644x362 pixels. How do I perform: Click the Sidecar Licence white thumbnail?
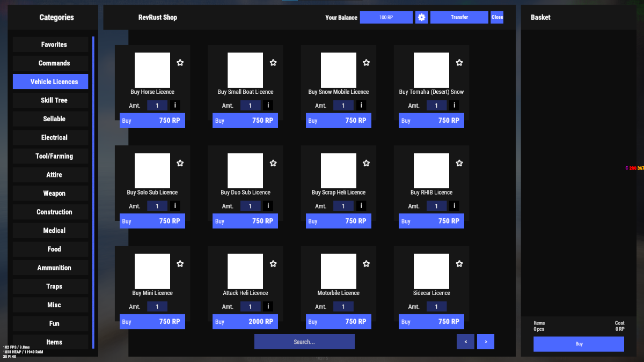(x=431, y=271)
